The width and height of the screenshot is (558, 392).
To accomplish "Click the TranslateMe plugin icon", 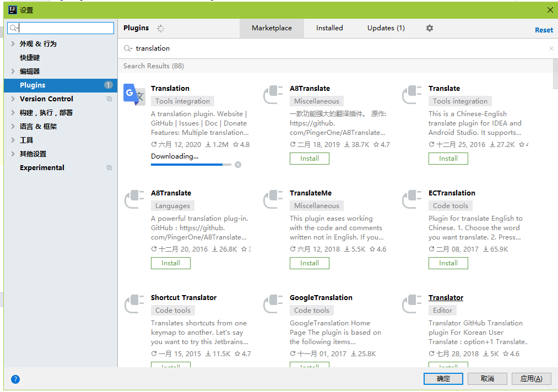I will tap(273, 199).
